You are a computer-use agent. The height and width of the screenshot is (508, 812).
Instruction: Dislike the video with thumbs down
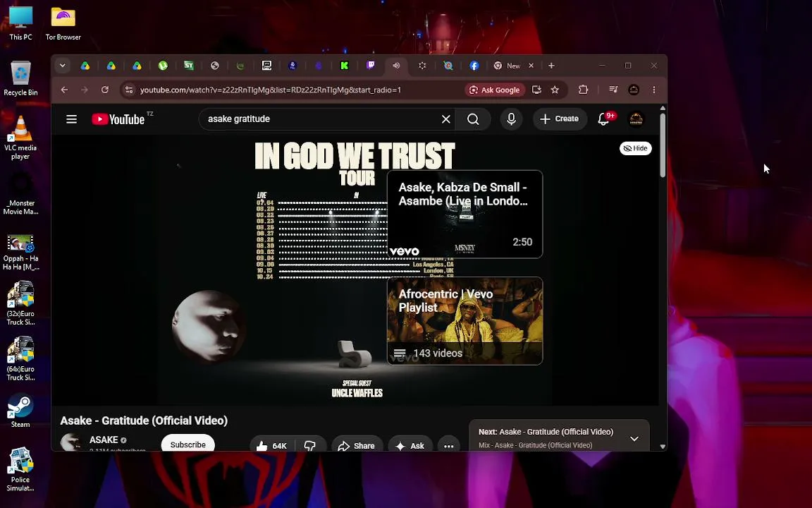[309, 446]
